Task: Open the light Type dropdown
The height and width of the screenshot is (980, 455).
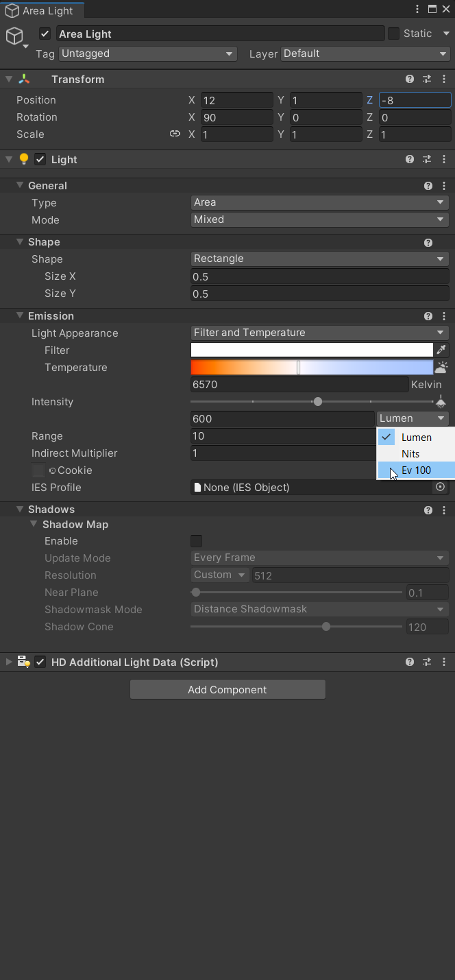Action: [x=319, y=202]
